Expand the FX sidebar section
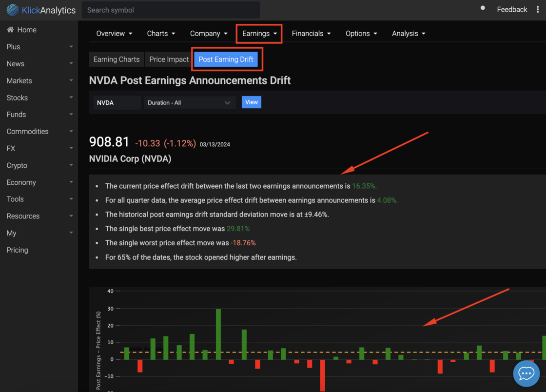Viewport: 546px width, 392px height. click(x=39, y=148)
